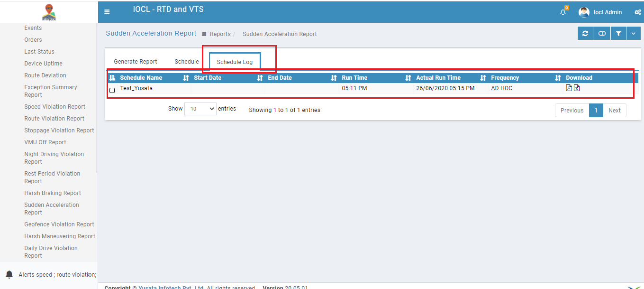The height and width of the screenshot is (289, 644).
Task: Click the Download column header
Action: tap(579, 78)
